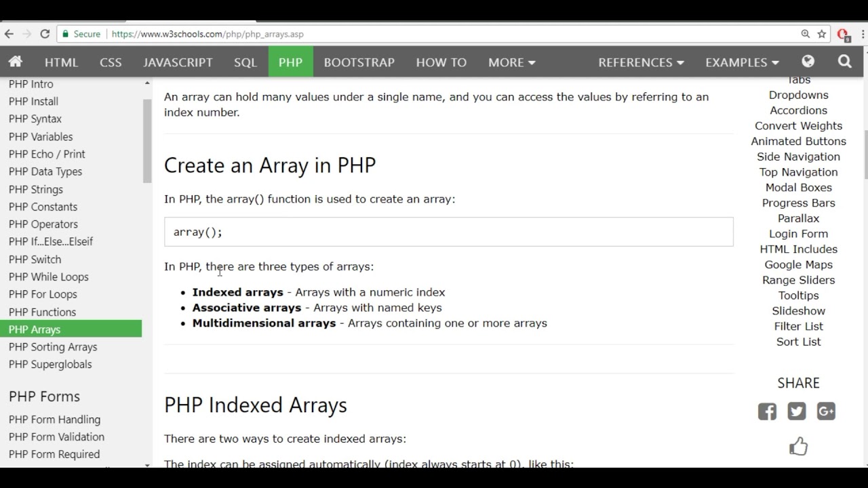Open PHP Echo / Print in sidebar
Screen dimensions: 868x488
(47, 154)
